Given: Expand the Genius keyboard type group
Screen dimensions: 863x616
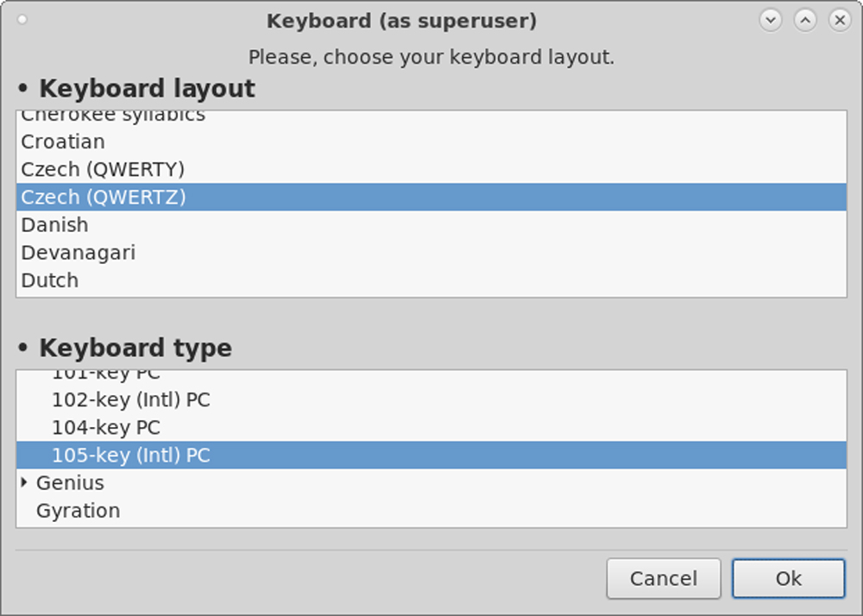Looking at the screenshot, I should 24,482.
